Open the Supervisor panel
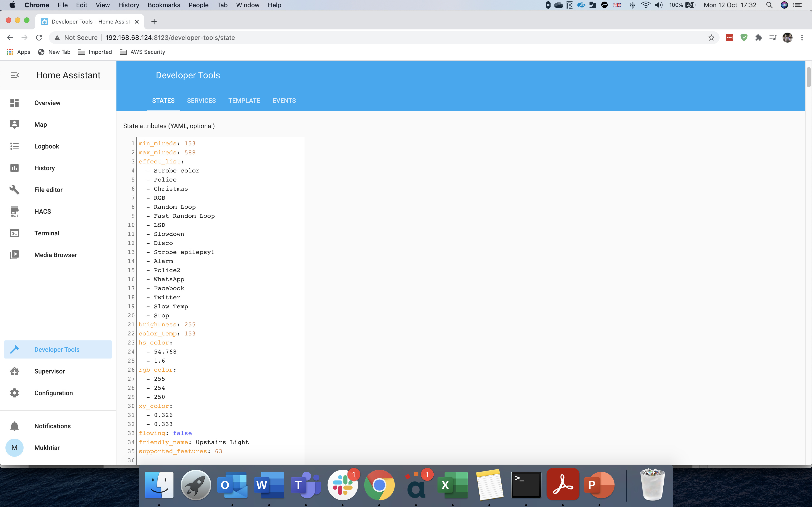This screenshot has height=507, width=812. 49,371
